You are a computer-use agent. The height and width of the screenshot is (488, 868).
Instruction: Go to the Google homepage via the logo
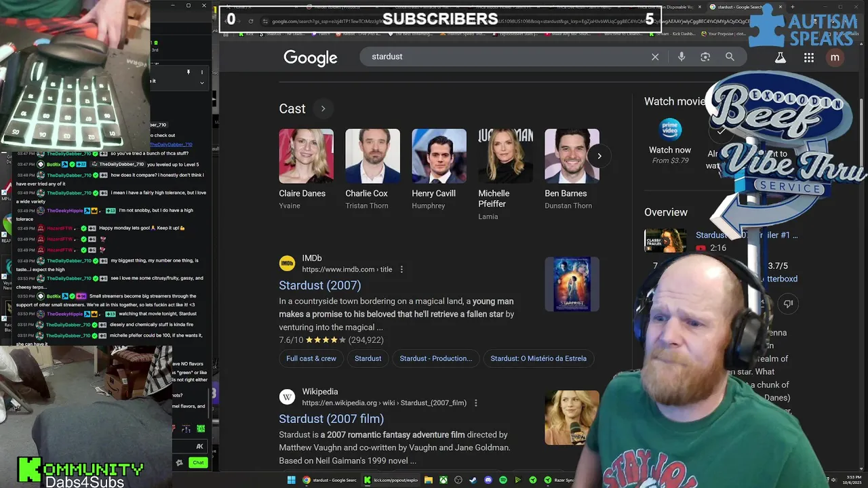(x=311, y=58)
